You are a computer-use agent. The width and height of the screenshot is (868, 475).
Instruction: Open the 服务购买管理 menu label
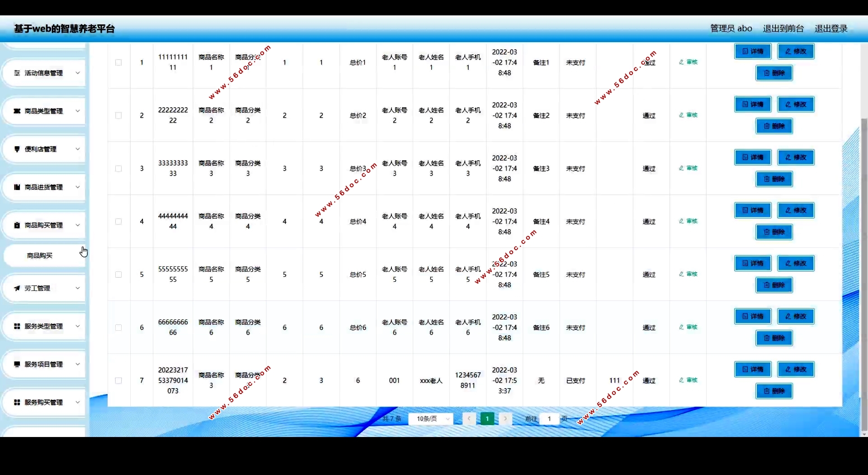pos(44,402)
